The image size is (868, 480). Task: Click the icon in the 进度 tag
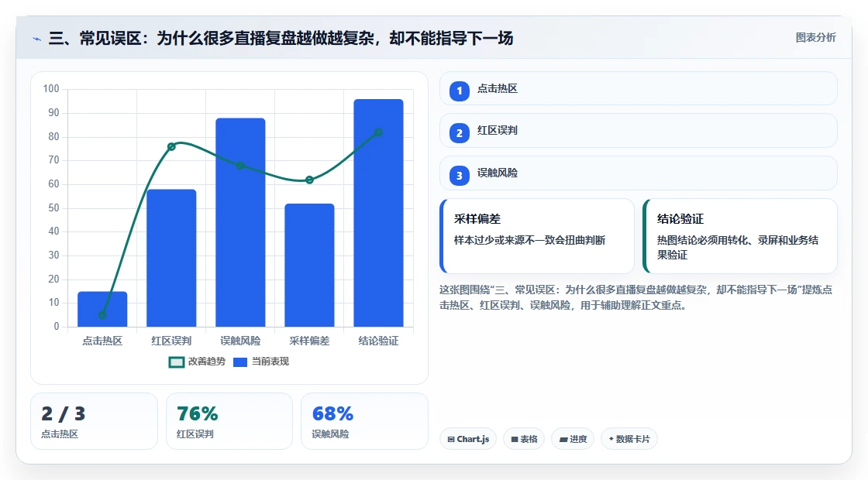tap(563, 439)
